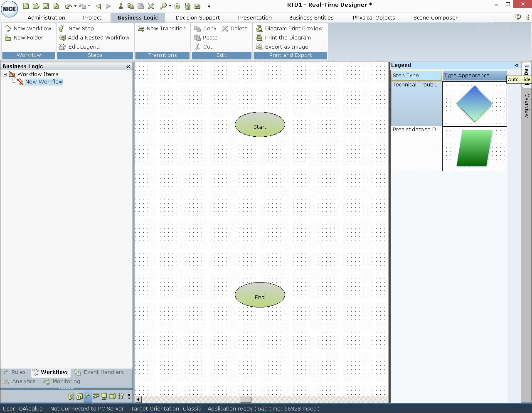
Task: Select the Start node on canvas
Action: (x=260, y=125)
